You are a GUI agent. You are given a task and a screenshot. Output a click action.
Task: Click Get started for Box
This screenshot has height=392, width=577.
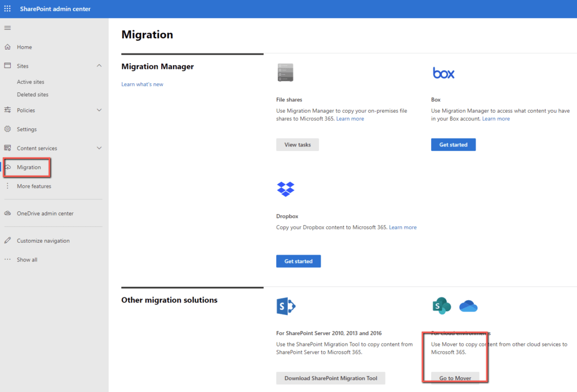tap(454, 145)
